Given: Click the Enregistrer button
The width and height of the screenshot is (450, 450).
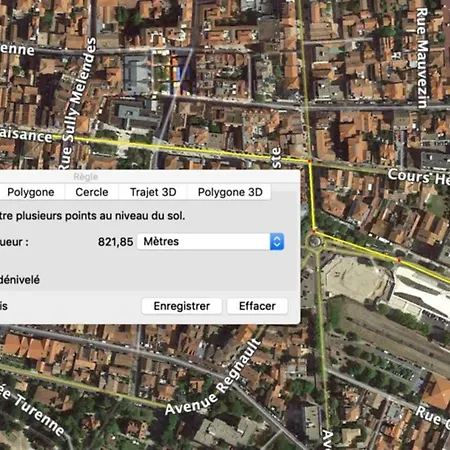Looking at the screenshot, I should click(x=182, y=306).
